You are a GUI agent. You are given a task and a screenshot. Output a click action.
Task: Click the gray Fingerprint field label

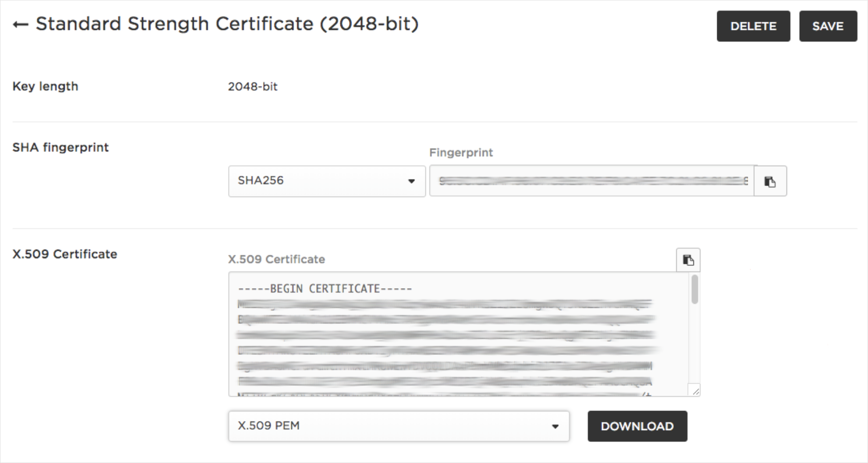pos(461,153)
